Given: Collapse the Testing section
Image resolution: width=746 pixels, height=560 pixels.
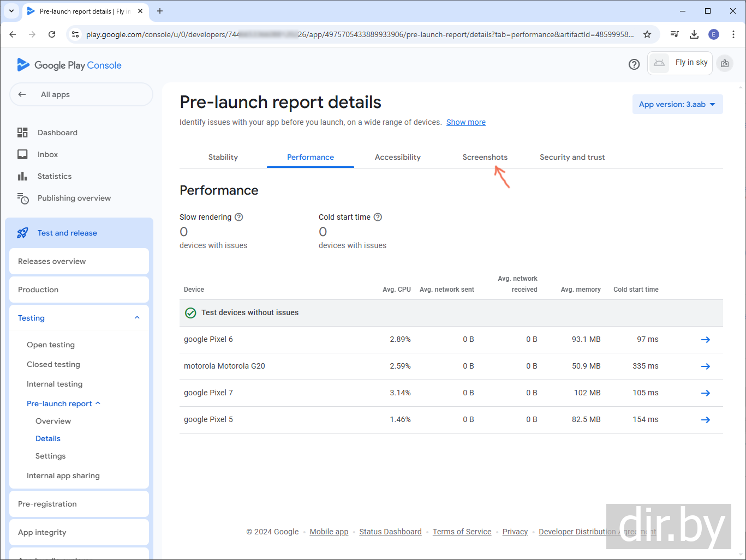Looking at the screenshot, I should pos(137,318).
